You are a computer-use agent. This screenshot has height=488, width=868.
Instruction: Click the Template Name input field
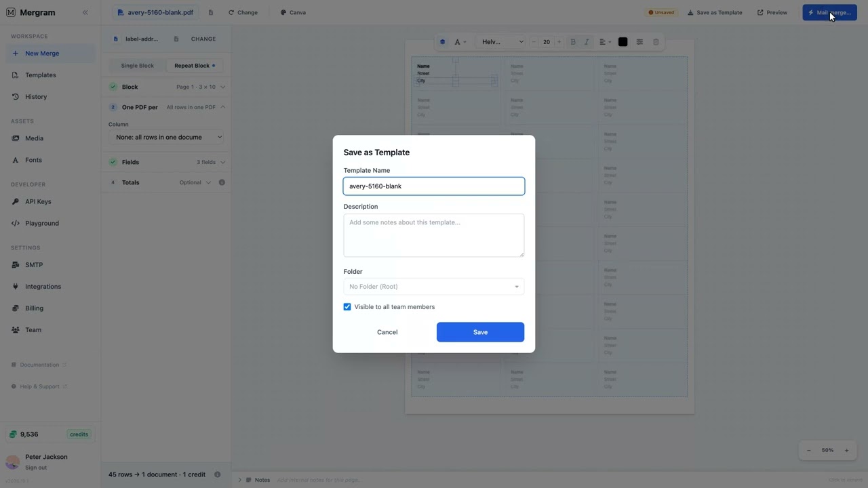click(x=434, y=186)
